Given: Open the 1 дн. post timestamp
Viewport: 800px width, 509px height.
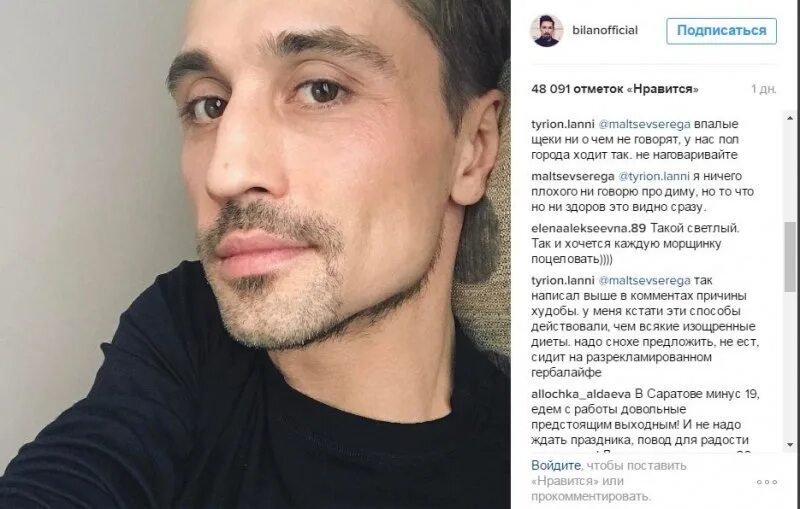Looking at the screenshot, I should (764, 89).
